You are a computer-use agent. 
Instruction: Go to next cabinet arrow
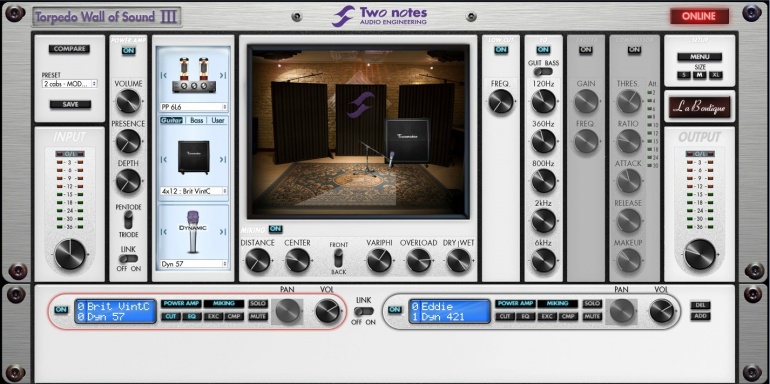(x=223, y=159)
